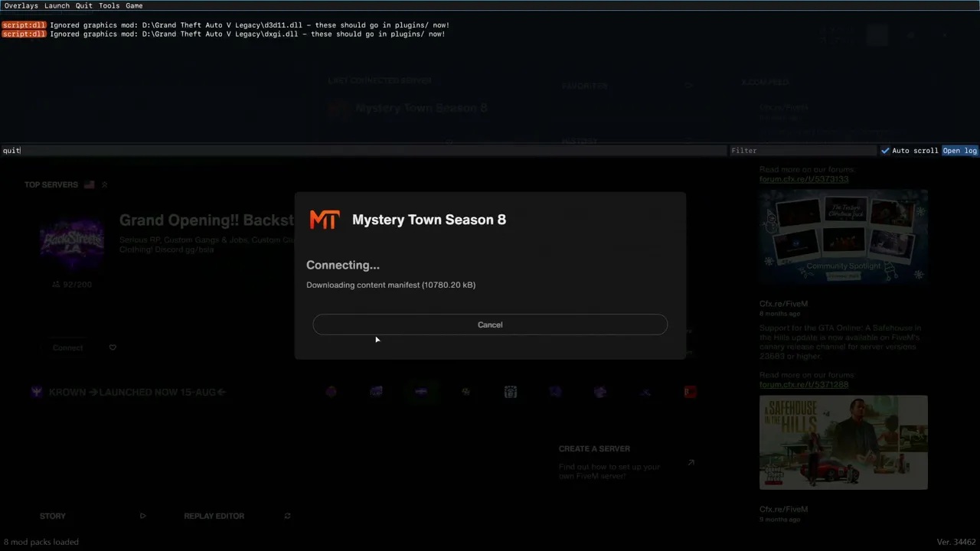Open the forum.cfx.re/t/5373133 link
This screenshot has height=551, width=980.
point(804,179)
